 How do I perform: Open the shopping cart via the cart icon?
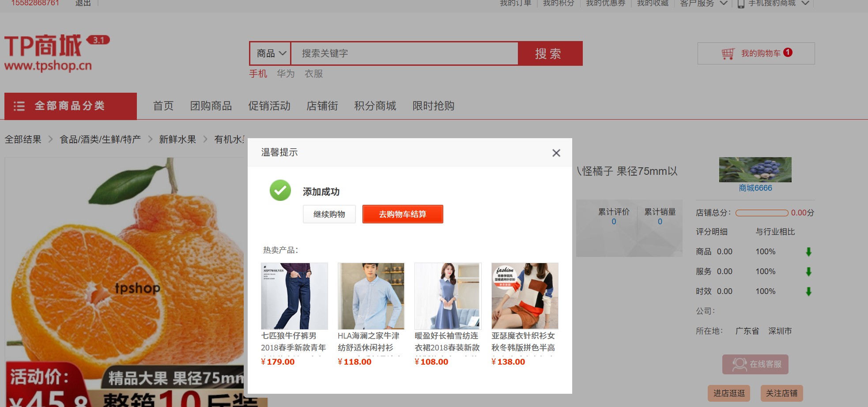point(728,53)
